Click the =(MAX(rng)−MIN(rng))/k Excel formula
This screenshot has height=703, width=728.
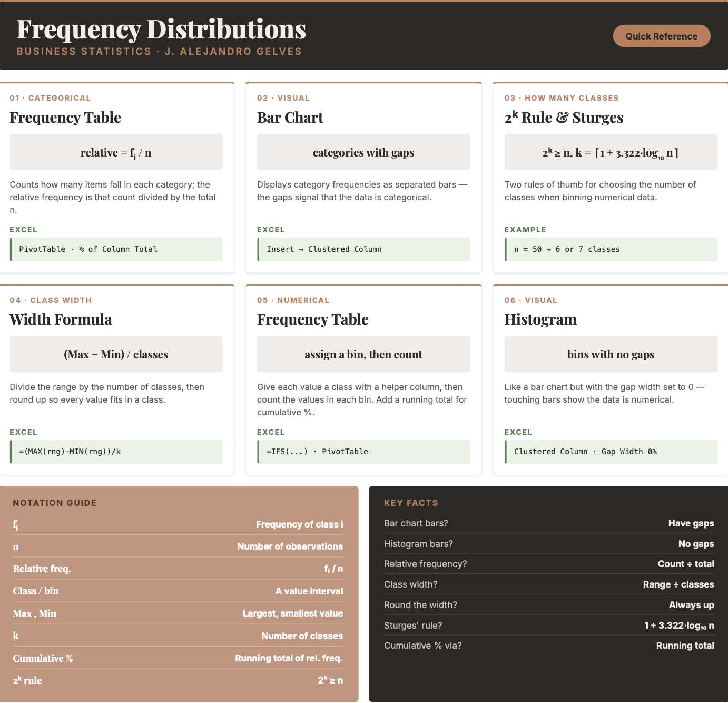point(116,452)
